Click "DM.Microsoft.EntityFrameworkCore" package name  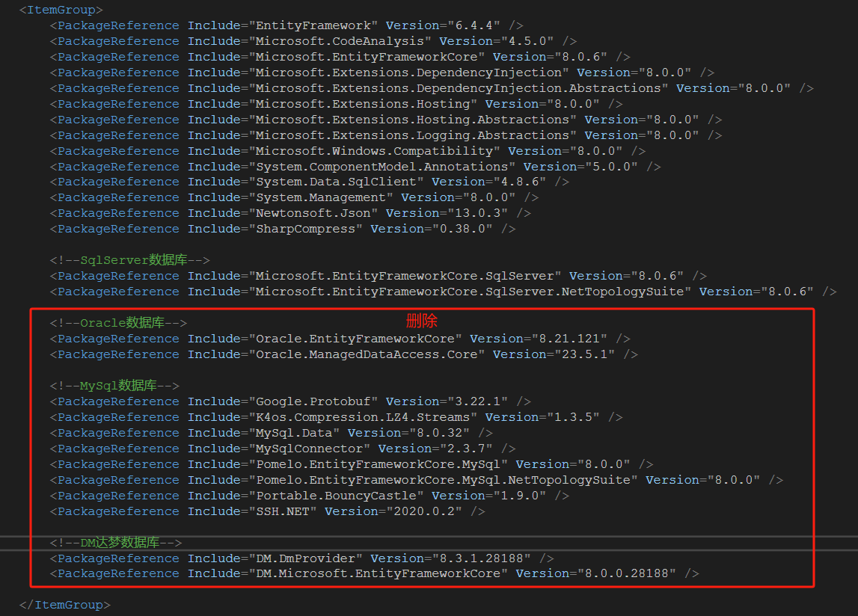coord(378,574)
